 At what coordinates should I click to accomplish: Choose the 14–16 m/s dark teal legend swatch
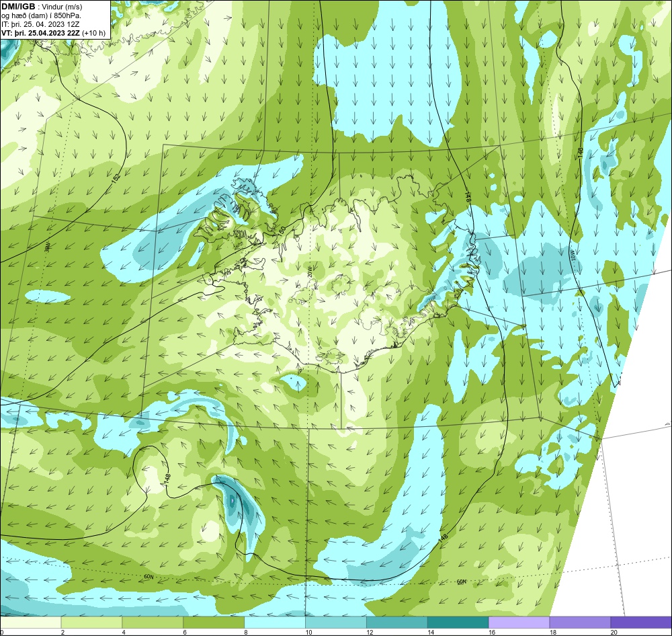coord(458,622)
